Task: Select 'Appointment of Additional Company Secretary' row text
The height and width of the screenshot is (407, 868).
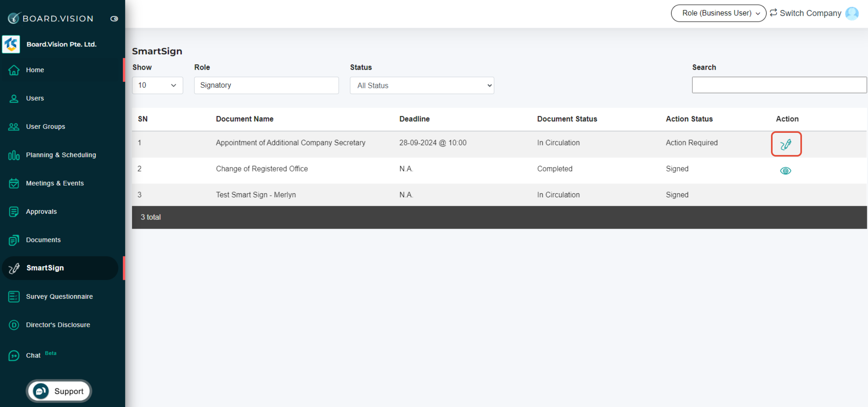Action: [x=291, y=143]
